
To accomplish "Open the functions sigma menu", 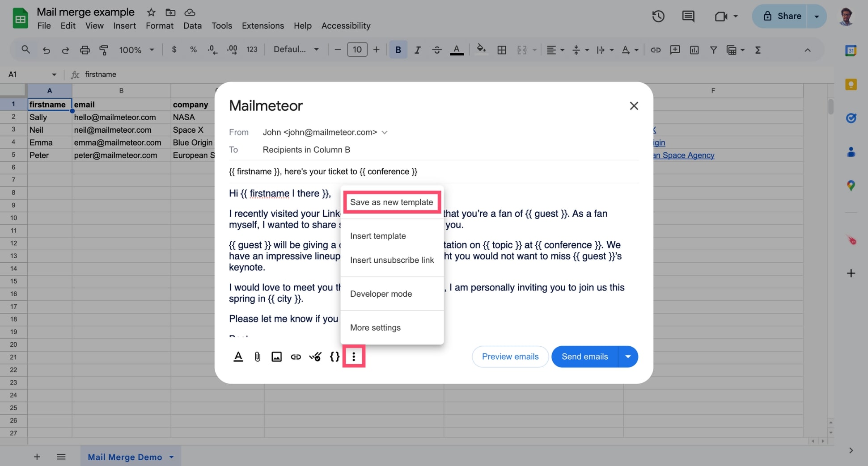I will click(758, 50).
